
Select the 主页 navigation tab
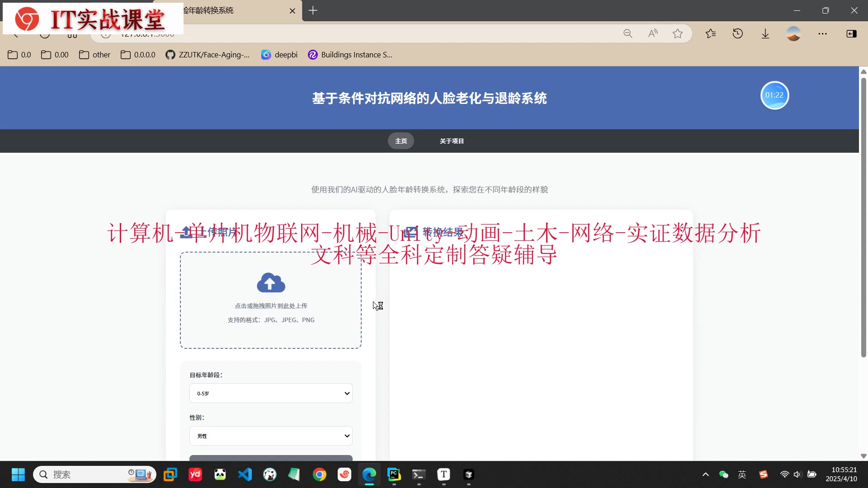tap(401, 141)
